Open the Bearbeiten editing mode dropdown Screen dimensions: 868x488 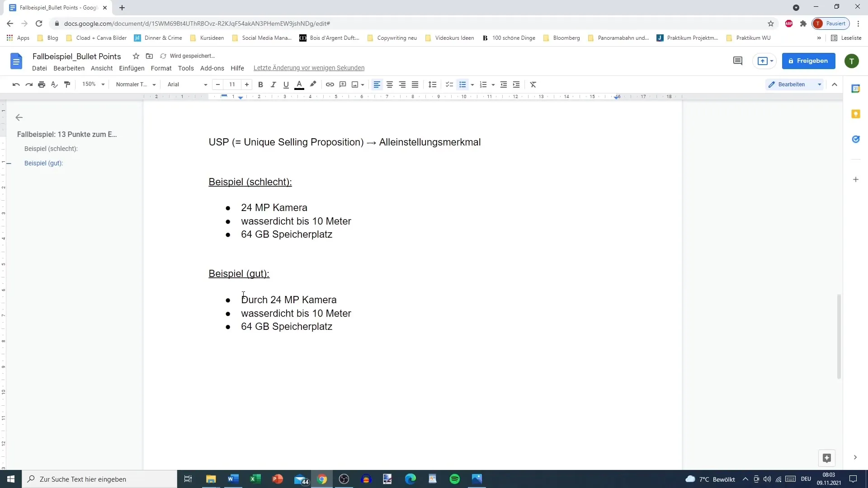(x=795, y=84)
